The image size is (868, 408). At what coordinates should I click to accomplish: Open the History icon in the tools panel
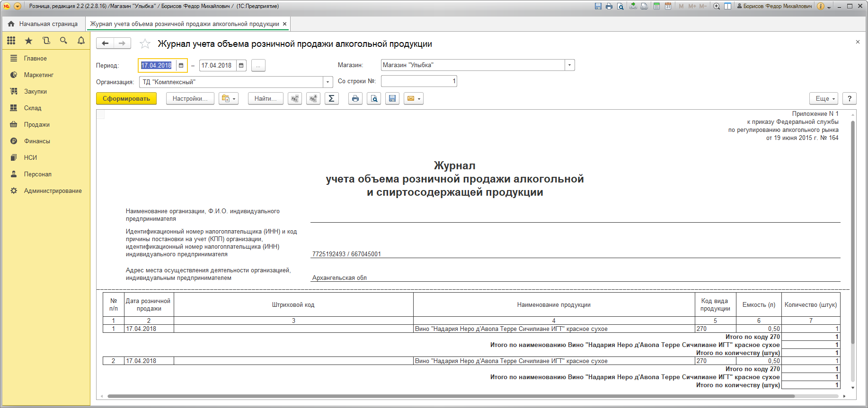(x=46, y=41)
